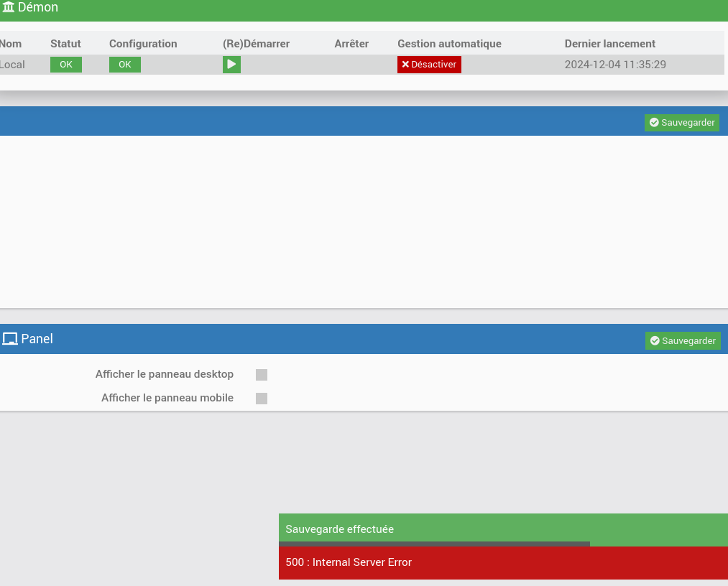Image resolution: width=728 pixels, height=586 pixels.
Task: Enable Afficher le panneau mobile checkbox
Action: 262,399
